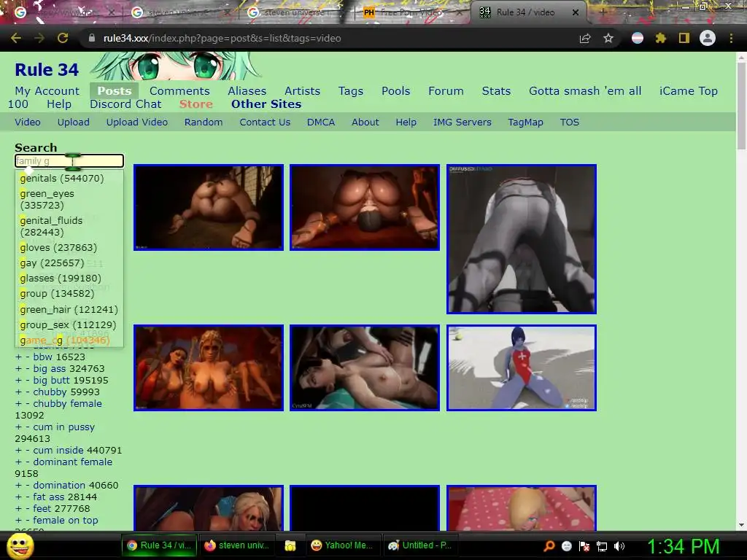
Task: Open the TagMap link
Action: [x=525, y=122]
